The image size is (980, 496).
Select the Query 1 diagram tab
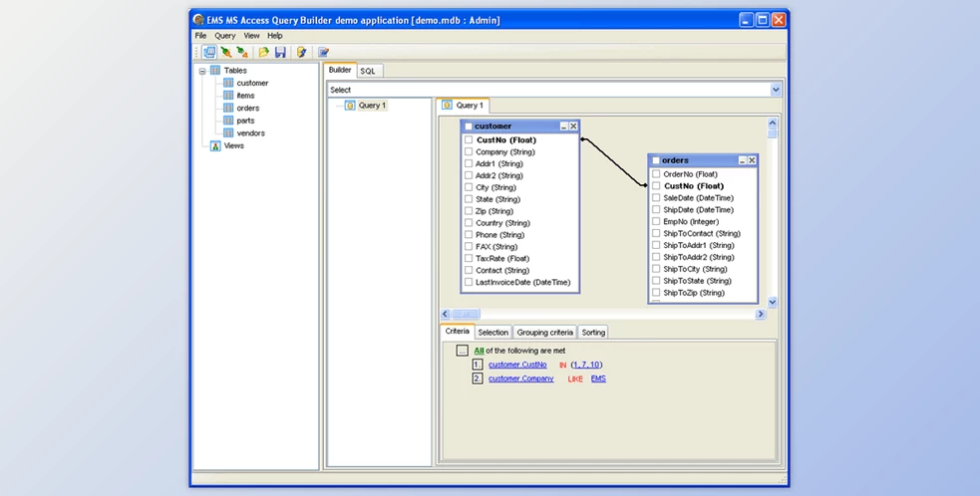coord(464,106)
